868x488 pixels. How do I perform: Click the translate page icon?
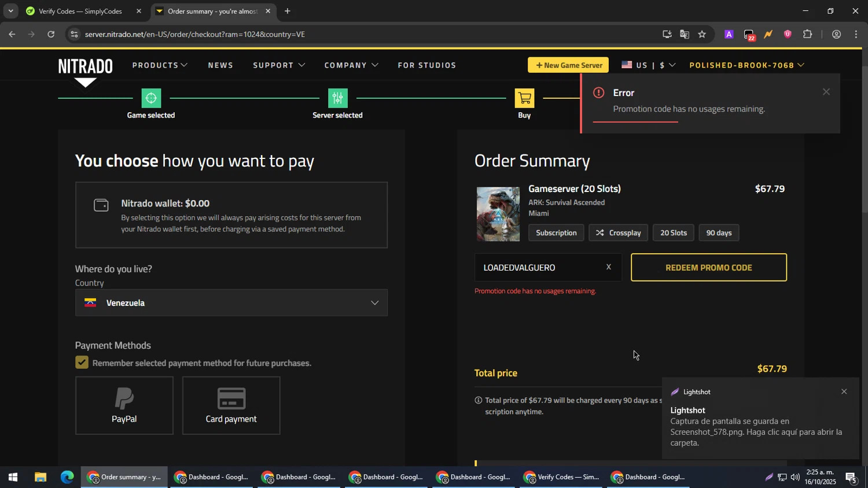coord(685,34)
